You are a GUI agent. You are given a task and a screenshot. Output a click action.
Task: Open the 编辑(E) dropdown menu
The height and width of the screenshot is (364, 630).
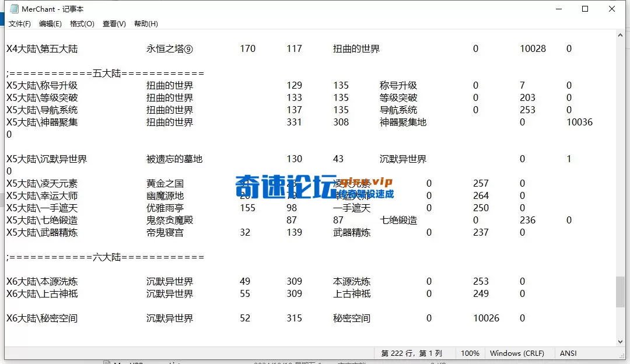pos(50,23)
